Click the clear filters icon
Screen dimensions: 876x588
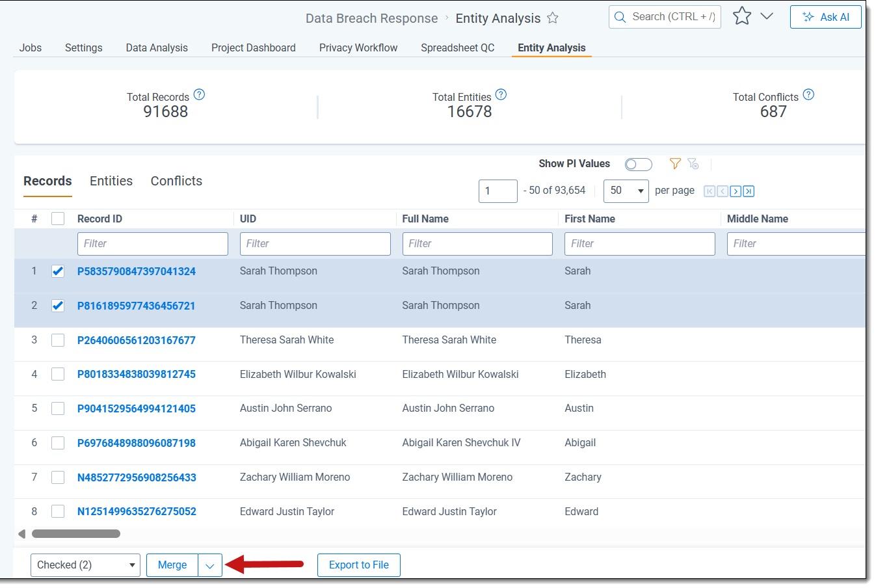(x=693, y=164)
